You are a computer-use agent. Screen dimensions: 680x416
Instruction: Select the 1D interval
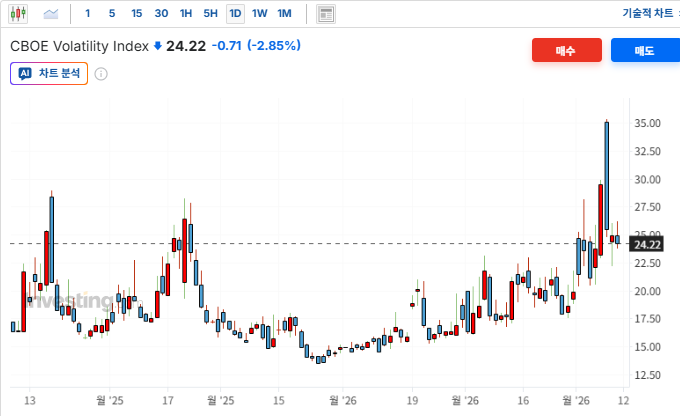[235, 14]
